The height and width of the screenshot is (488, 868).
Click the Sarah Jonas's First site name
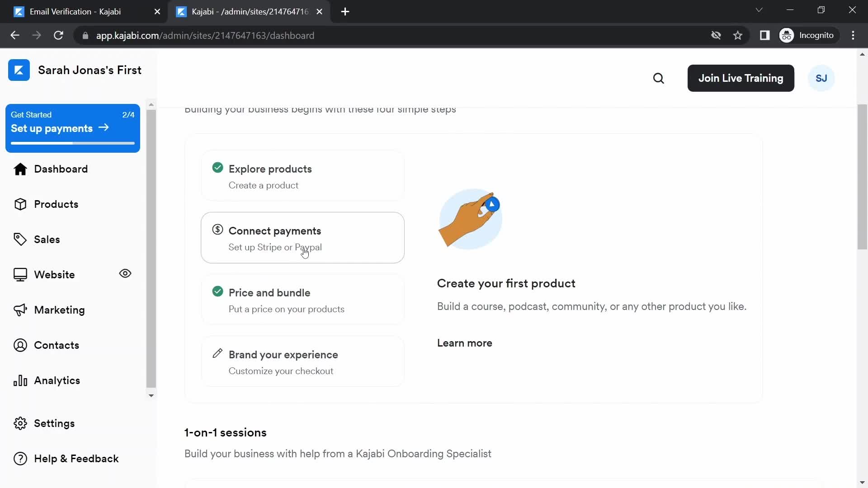tap(90, 70)
